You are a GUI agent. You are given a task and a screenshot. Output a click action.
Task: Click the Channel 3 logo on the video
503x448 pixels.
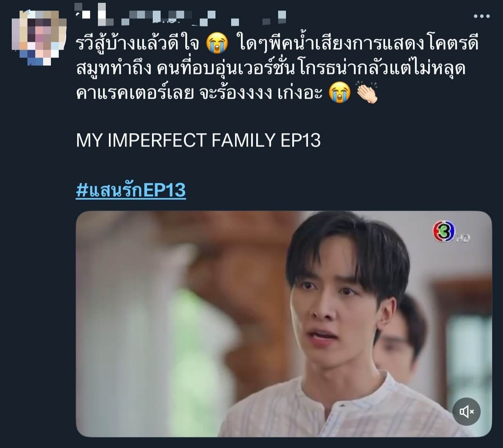click(x=444, y=231)
